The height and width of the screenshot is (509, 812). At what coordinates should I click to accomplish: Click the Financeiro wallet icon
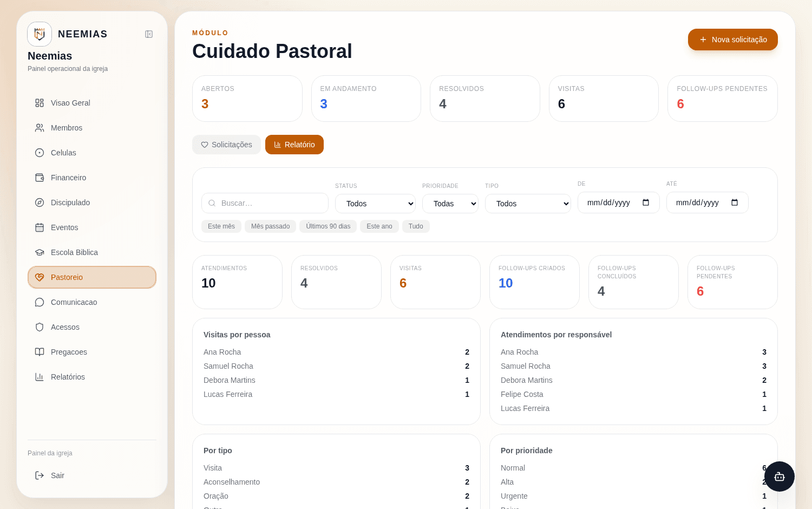point(40,178)
